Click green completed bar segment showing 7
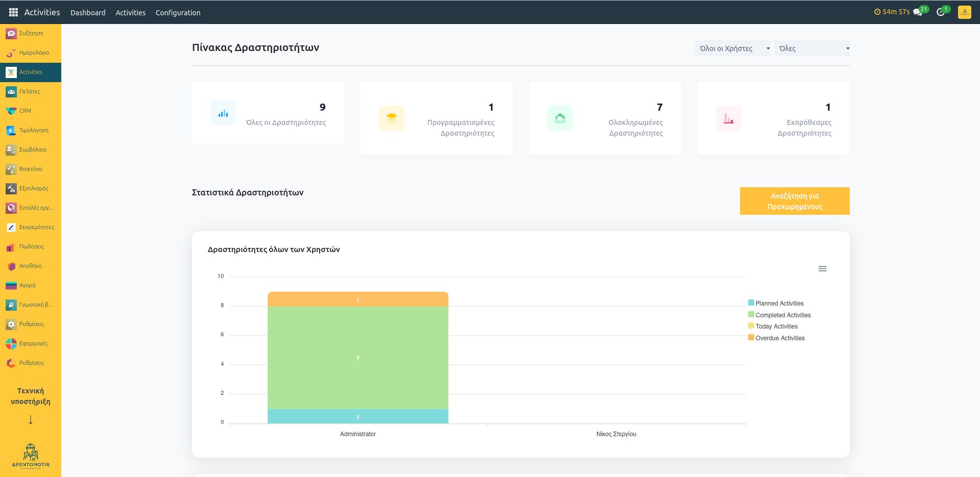 point(358,358)
